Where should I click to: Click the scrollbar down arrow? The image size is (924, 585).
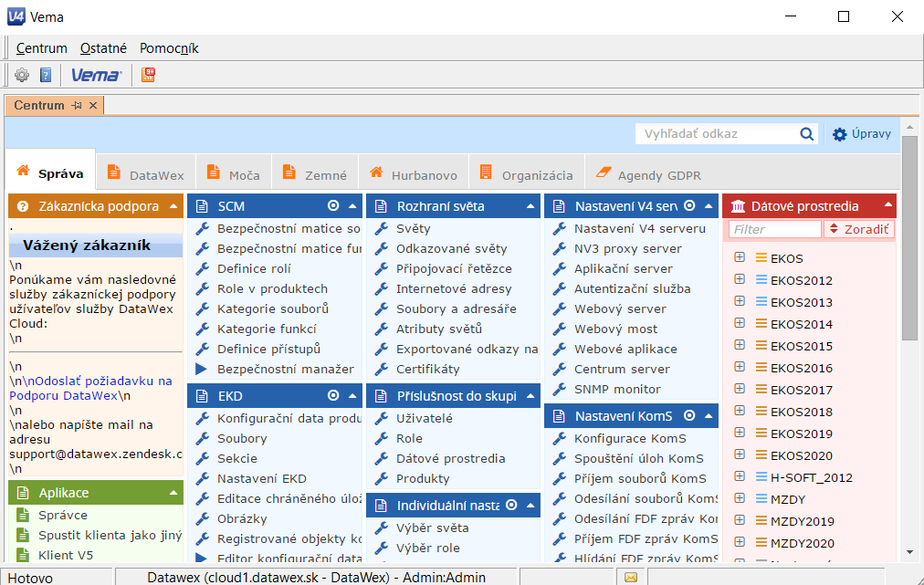point(910,552)
